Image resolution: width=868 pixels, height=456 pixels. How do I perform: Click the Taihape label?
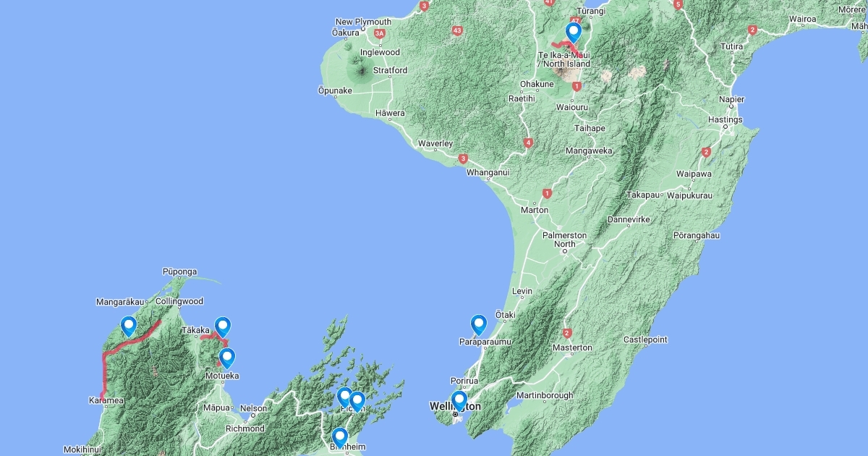(x=590, y=129)
